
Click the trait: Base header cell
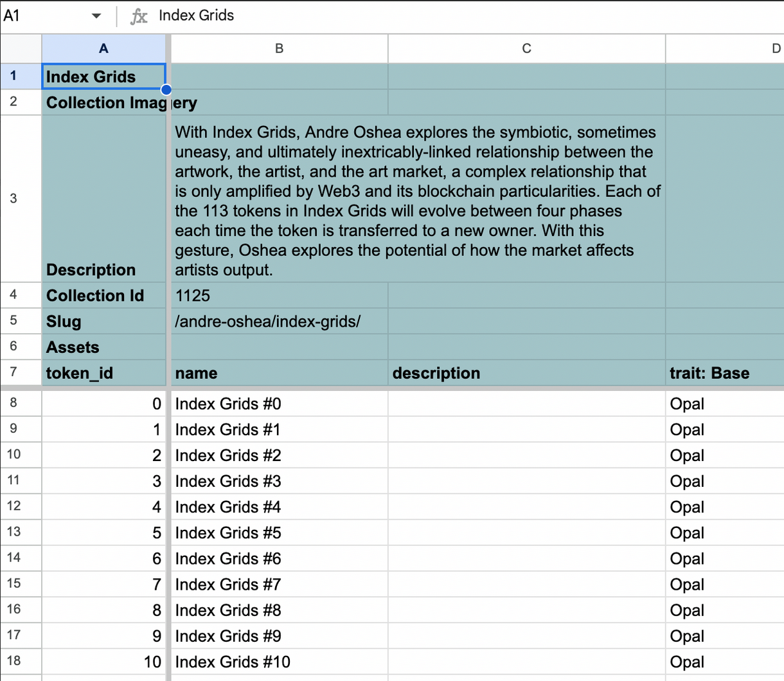tap(725, 373)
